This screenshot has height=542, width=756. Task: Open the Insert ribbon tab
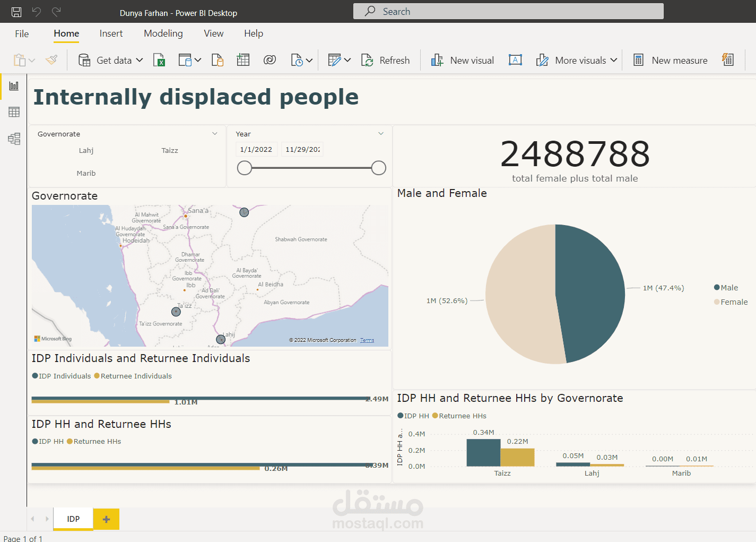coord(111,33)
